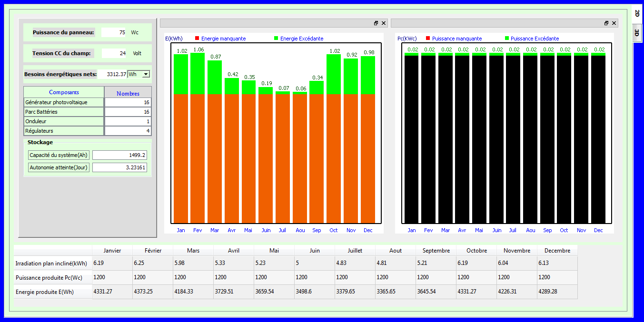Image resolution: width=644 pixels, height=322 pixels.
Task: Click the Jan bar in power chart
Action: 412,138
